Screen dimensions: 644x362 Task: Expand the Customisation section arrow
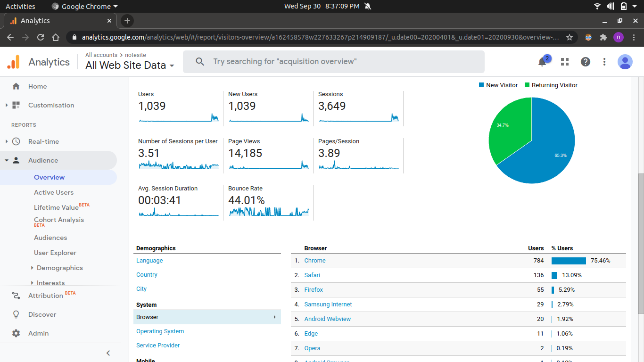[7, 105]
